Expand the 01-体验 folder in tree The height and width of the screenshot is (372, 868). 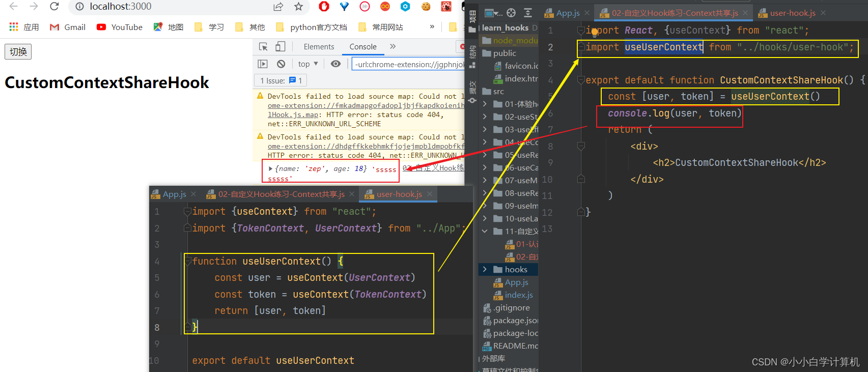click(x=485, y=104)
